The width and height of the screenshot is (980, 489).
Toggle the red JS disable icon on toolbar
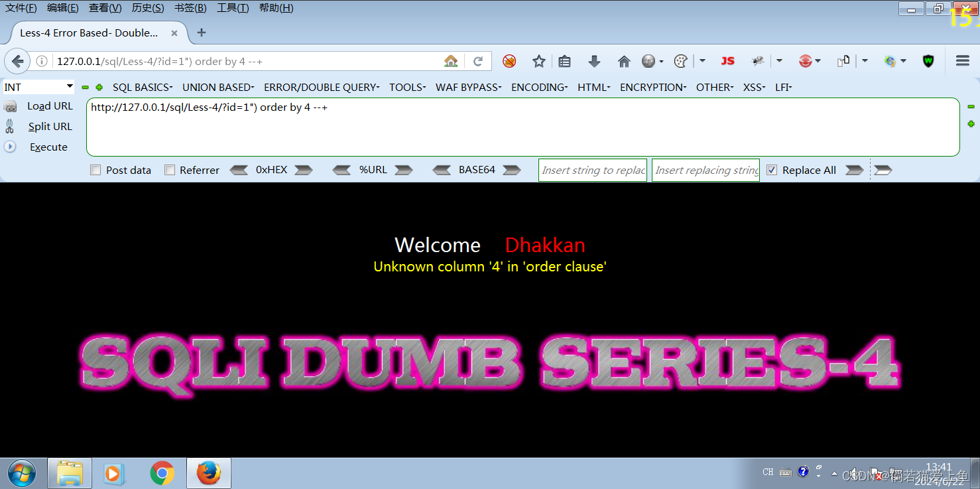pyautogui.click(x=727, y=60)
